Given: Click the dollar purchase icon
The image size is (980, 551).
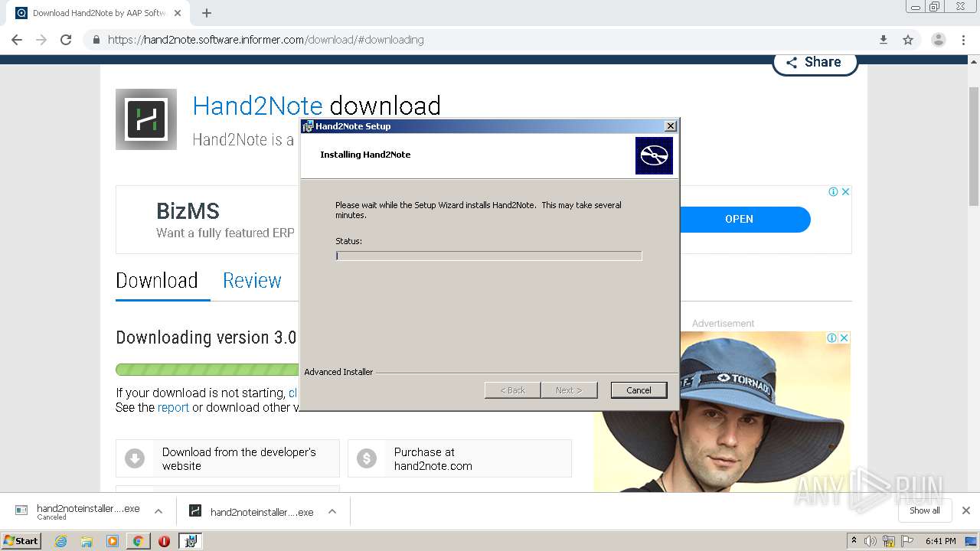Looking at the screenshot, I should tap(367, 458).
